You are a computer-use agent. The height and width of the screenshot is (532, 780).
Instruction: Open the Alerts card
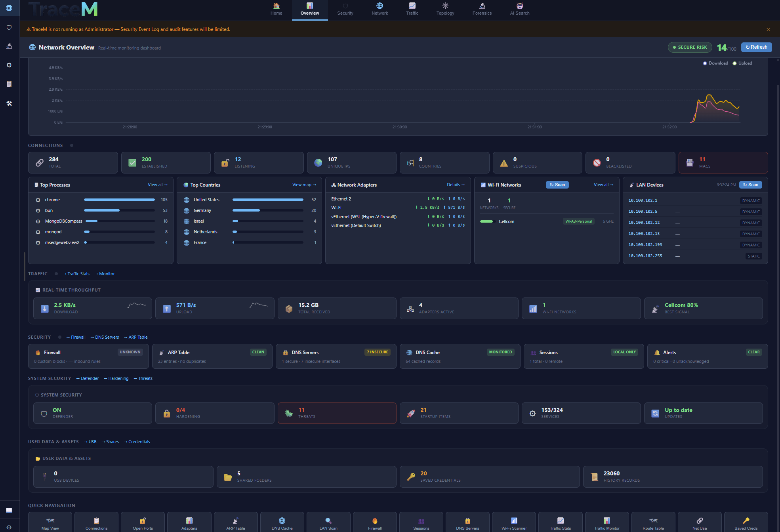708,357
